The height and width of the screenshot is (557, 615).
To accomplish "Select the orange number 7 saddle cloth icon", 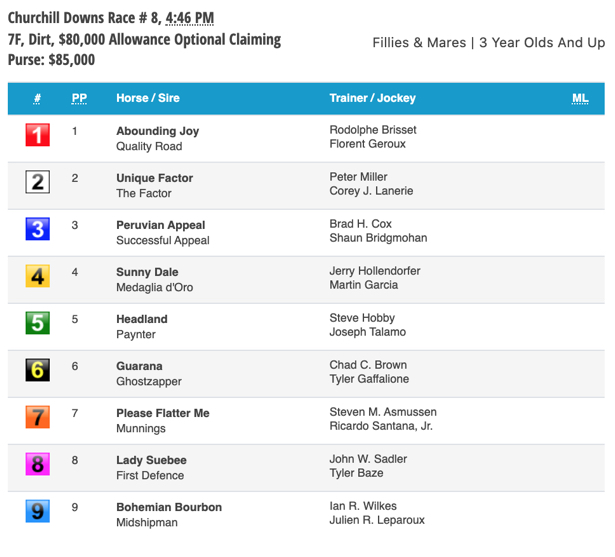I will 38,417.
